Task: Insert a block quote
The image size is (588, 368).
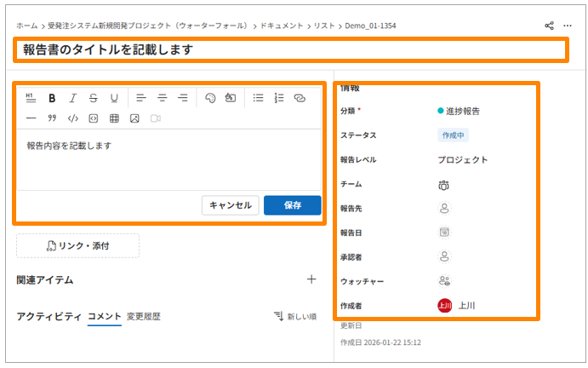Action: [52, 118]
